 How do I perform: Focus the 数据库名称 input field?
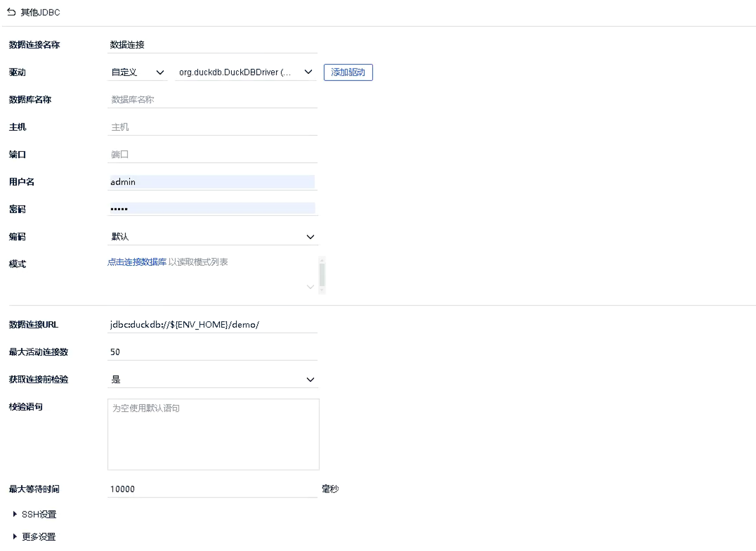[212, 100]
